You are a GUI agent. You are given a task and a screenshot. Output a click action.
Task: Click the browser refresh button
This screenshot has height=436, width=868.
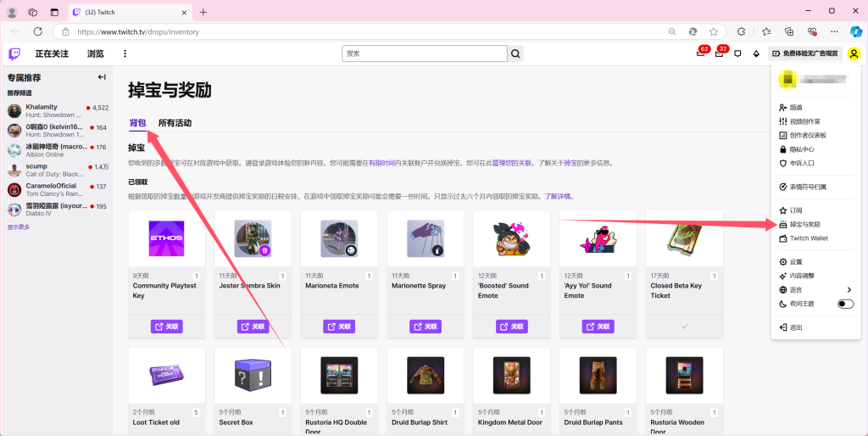click(37, 31)
